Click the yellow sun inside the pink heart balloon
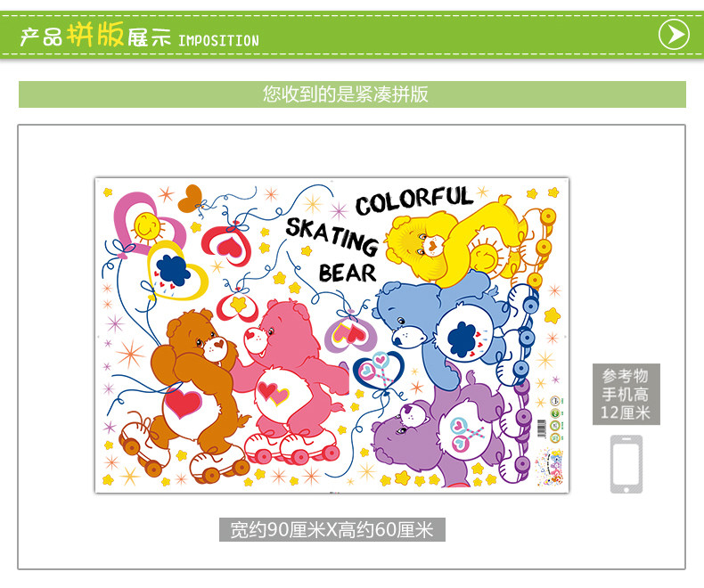 point(146,226)
